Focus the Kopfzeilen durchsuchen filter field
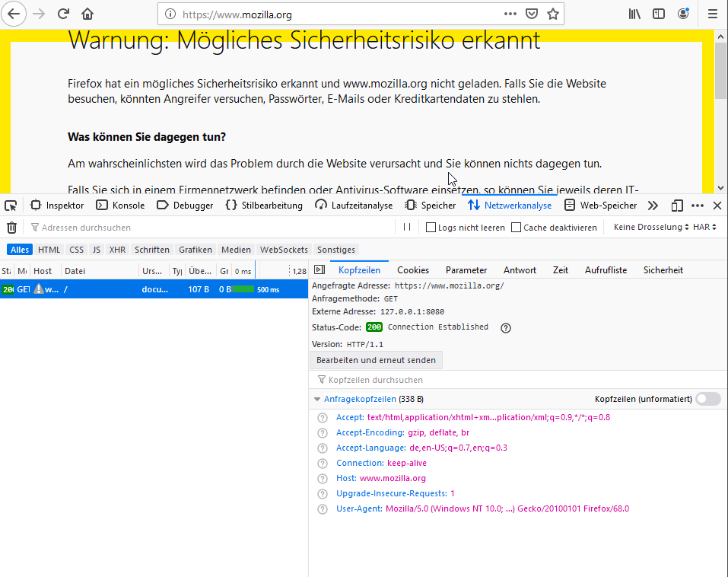The width and height of the screenshot is (728, 577). click(x=518, y=380)
